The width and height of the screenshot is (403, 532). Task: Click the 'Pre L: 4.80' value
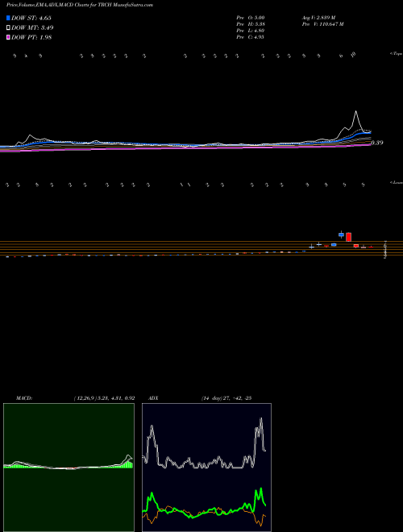click(251, 31)
